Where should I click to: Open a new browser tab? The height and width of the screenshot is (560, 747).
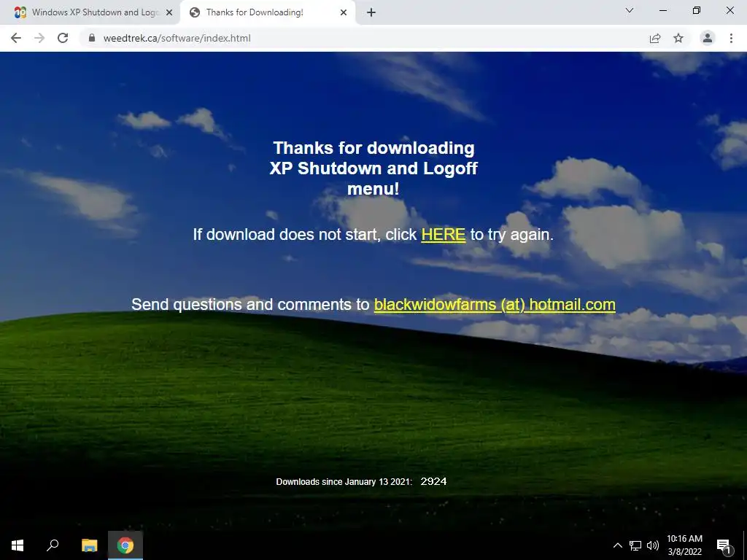(x=371, y=12)
